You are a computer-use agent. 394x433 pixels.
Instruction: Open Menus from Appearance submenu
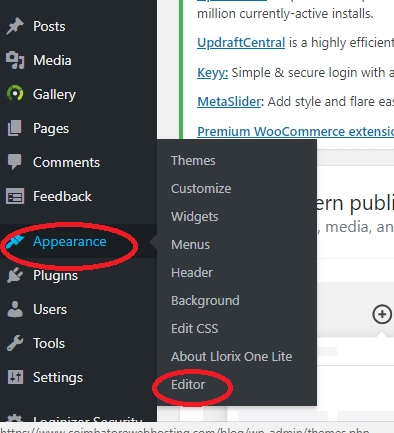[190, 245]
